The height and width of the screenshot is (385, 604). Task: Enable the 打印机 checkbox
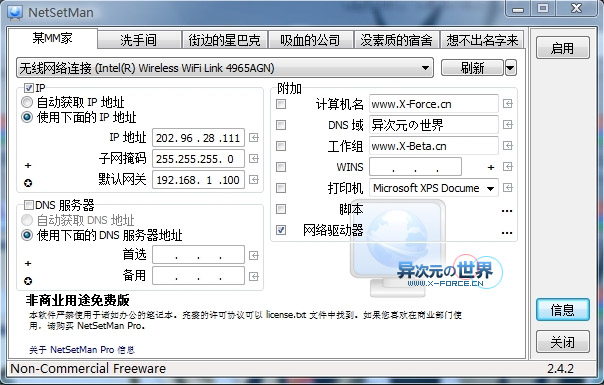tap(281, 188)
